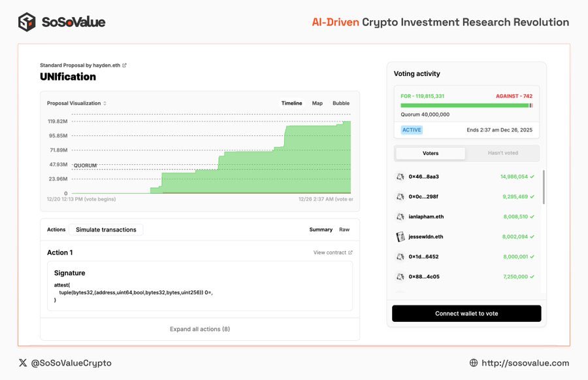
Task: Click the ACTIVE status badge
Action: coord(412,130)
